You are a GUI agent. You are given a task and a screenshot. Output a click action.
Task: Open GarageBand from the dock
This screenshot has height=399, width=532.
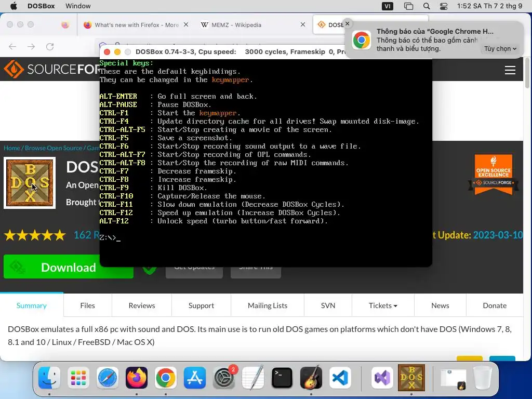point(311,378)
